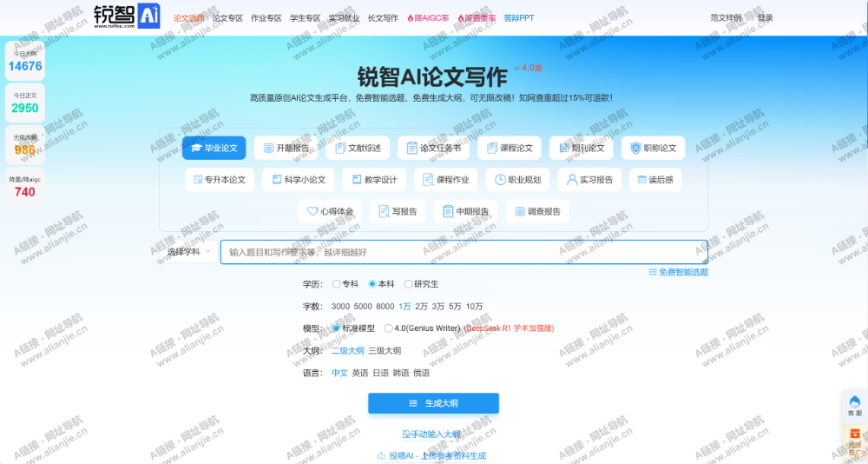Set language to 俄语

click(x=421, y=373)
